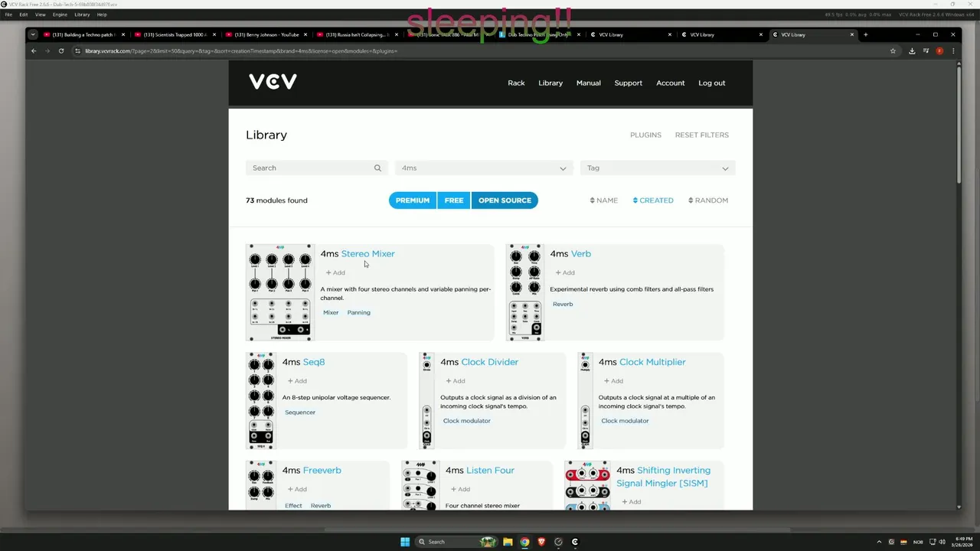Viewport: 980px width, 551px height.
Task: Click the browser forward arrow
Action: click(x=47, y=51)
